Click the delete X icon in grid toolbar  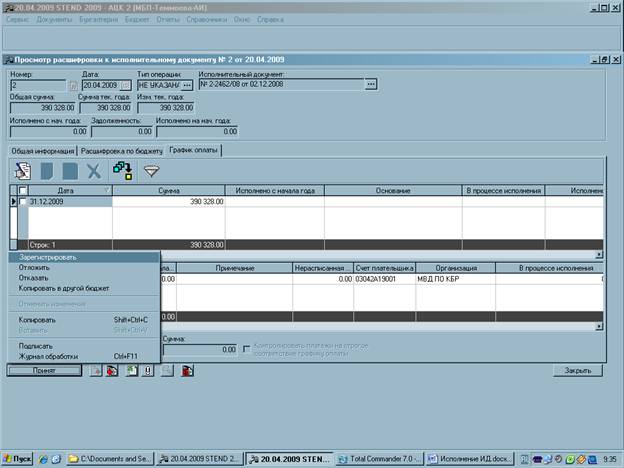94,171
